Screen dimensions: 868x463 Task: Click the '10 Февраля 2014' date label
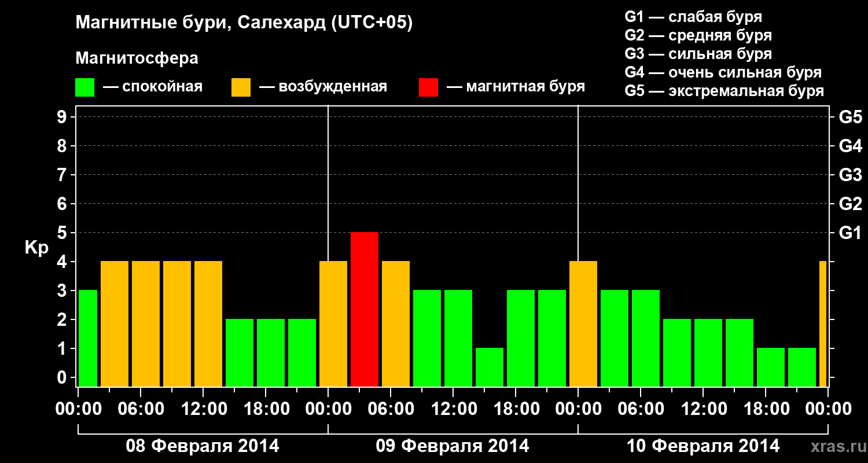tap(703, 446)
